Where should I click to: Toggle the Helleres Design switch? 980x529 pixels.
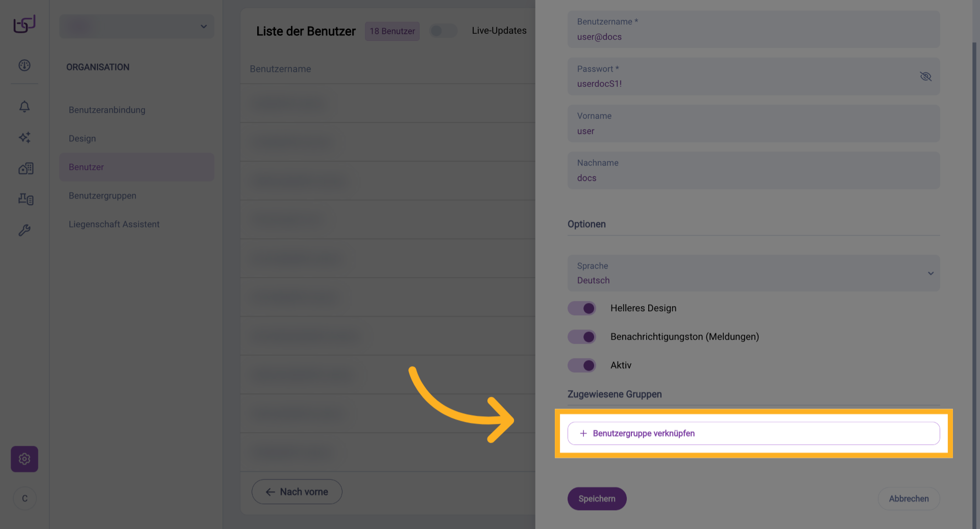pos(582,308)
